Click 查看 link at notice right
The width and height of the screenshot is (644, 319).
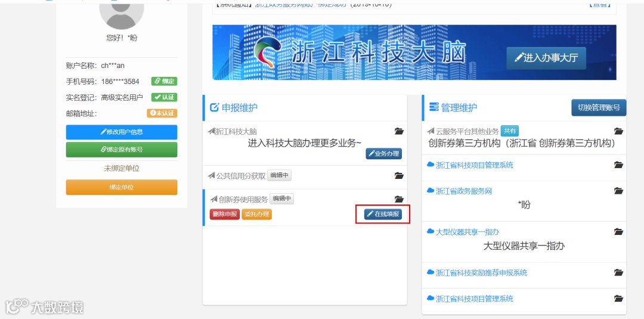click(x=600, y=4)
